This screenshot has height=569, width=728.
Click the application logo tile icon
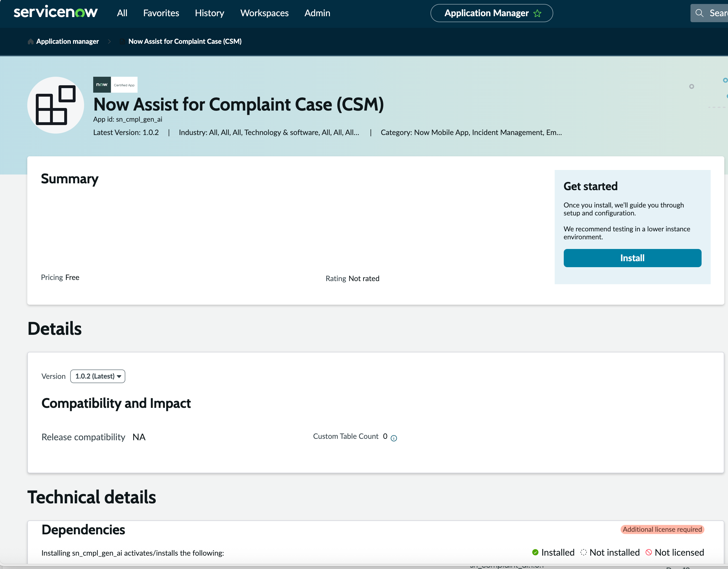click(56, 105)
